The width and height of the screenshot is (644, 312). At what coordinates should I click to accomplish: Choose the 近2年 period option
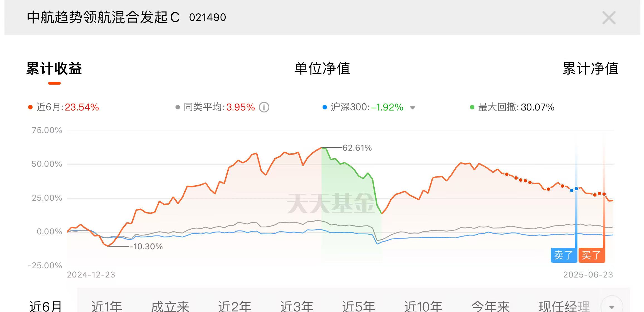(235, 306)
